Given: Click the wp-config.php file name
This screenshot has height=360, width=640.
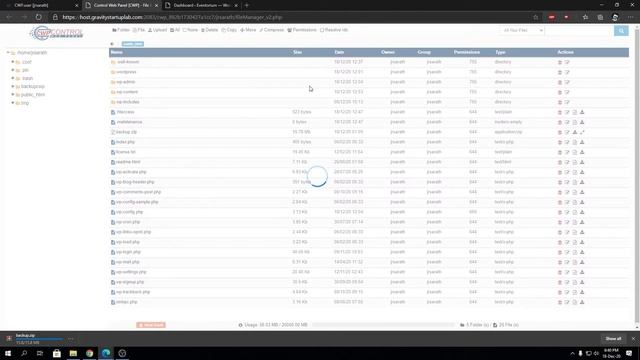Looking at the screenshot, I should [129, 212].
